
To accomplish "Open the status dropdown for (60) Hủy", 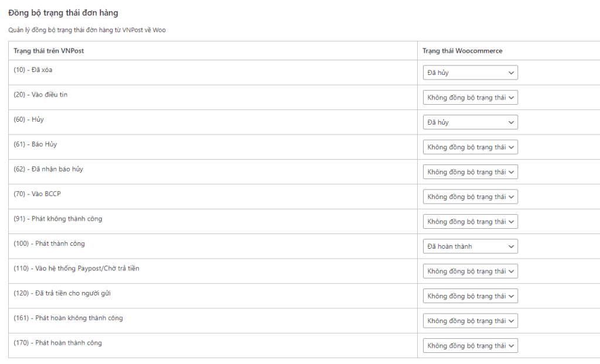I will [470, 122].
